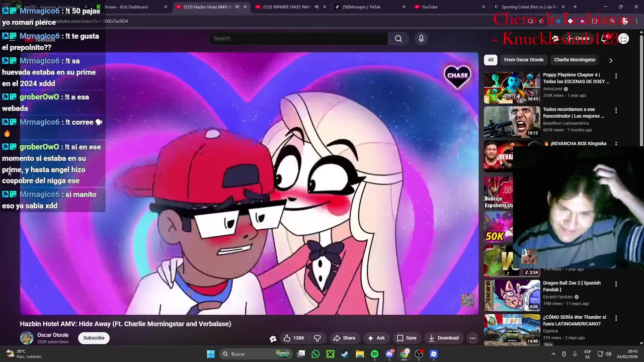
Task: Mute the WINNER TAKES browser tab audio
Action: coord(316,7)
